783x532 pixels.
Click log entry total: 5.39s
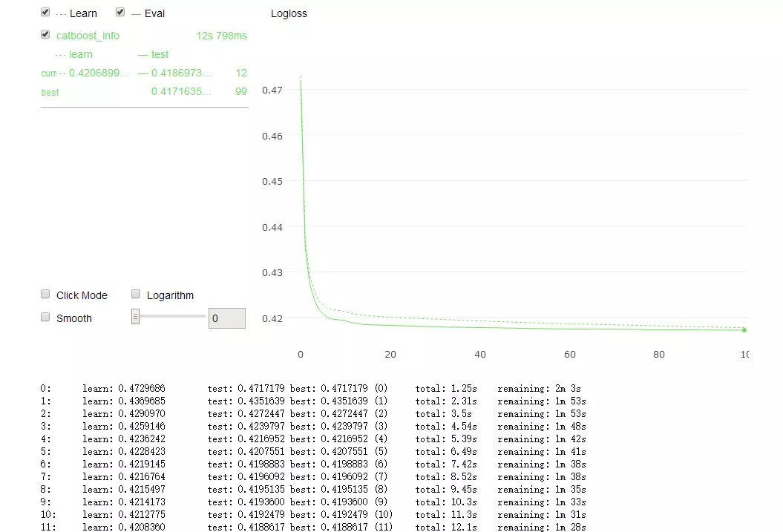tap(446, 439)
